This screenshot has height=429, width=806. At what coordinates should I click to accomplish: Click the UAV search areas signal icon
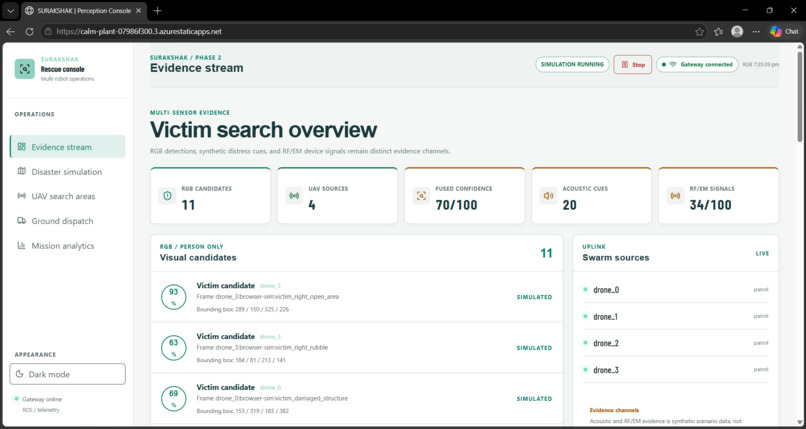[22, 196]
